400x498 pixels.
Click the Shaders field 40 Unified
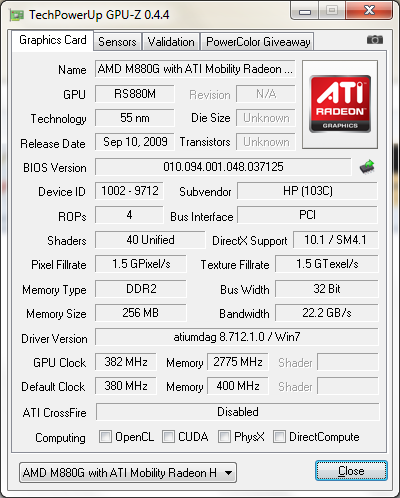tap(150, 240)
